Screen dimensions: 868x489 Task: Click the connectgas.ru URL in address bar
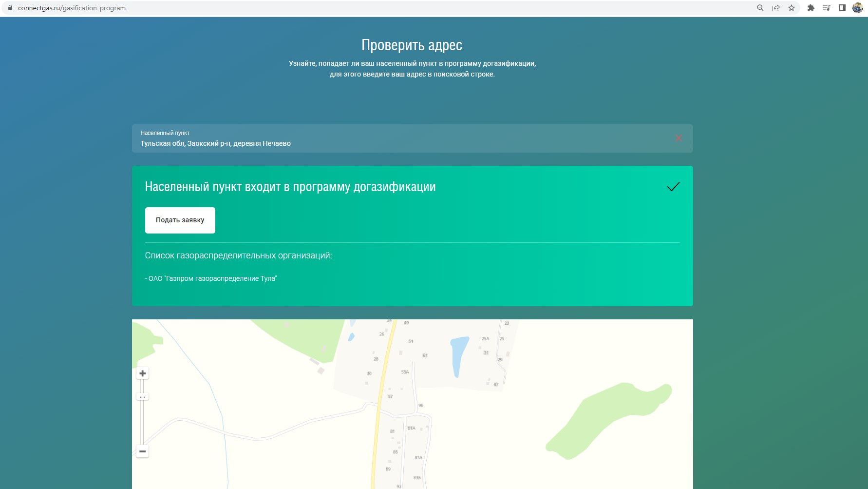[72, 8]
